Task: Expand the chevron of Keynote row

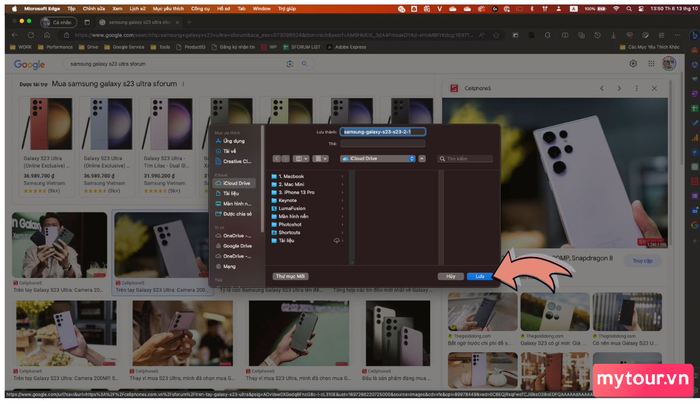Action: [x=343, y=200]
